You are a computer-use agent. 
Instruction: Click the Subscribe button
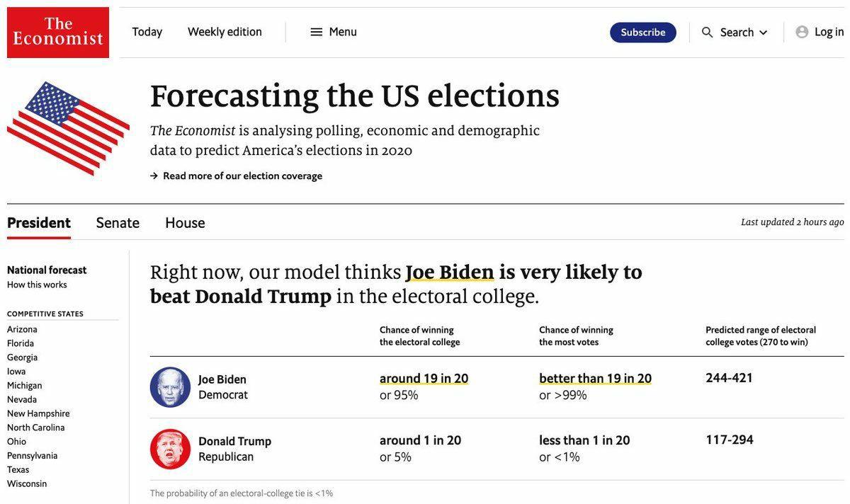click(643, 33)
